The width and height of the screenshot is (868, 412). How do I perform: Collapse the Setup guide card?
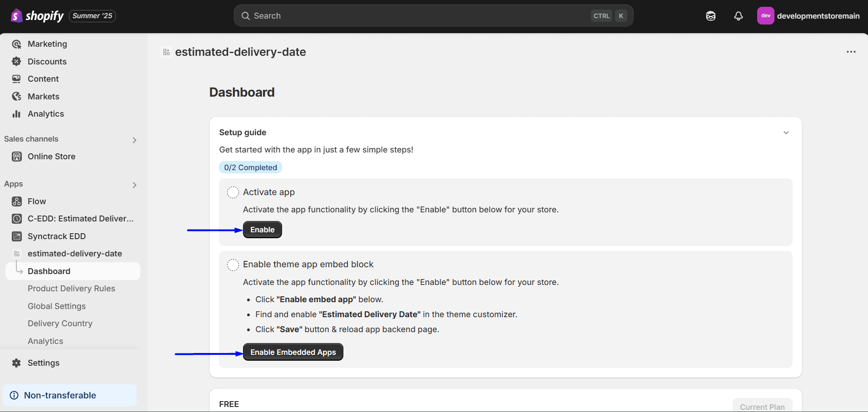point(786,132)
